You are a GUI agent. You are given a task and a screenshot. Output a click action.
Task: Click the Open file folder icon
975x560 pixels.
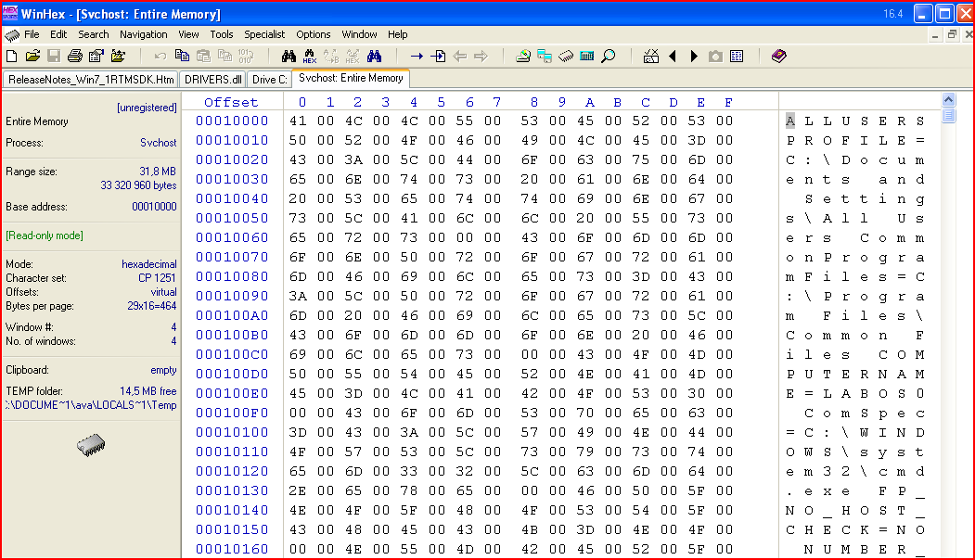coord(33,57)
